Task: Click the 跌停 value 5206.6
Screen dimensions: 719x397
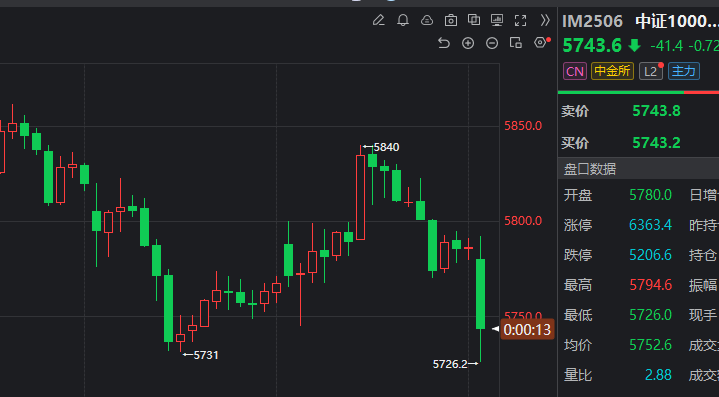Action: [650, 255]
